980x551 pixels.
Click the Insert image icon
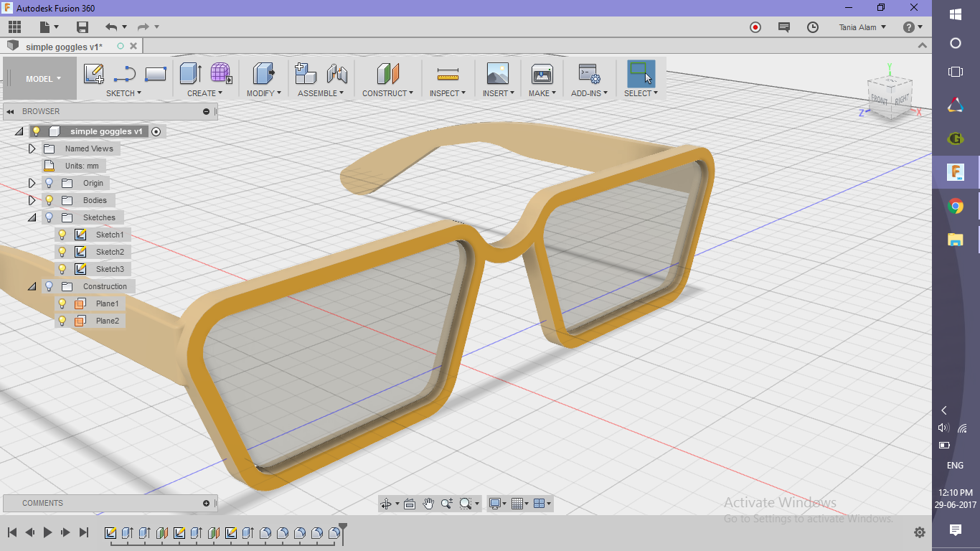pos(497,74)
